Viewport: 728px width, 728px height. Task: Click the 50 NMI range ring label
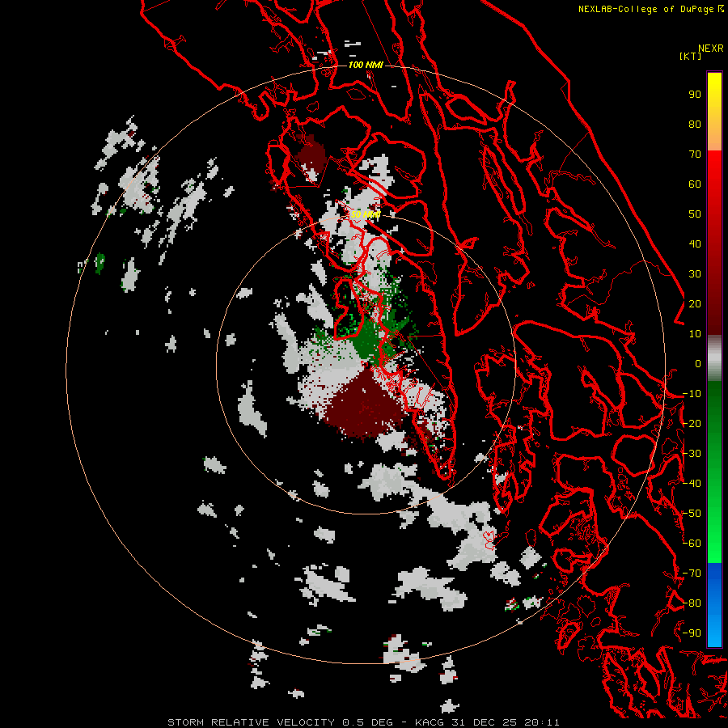366,214
